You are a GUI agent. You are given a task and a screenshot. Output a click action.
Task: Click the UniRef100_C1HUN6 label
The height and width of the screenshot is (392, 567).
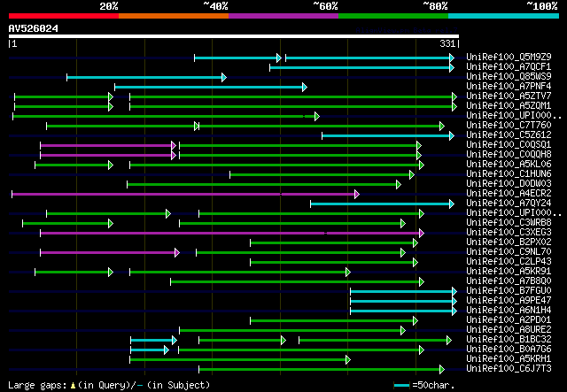[x=509, y=174]
